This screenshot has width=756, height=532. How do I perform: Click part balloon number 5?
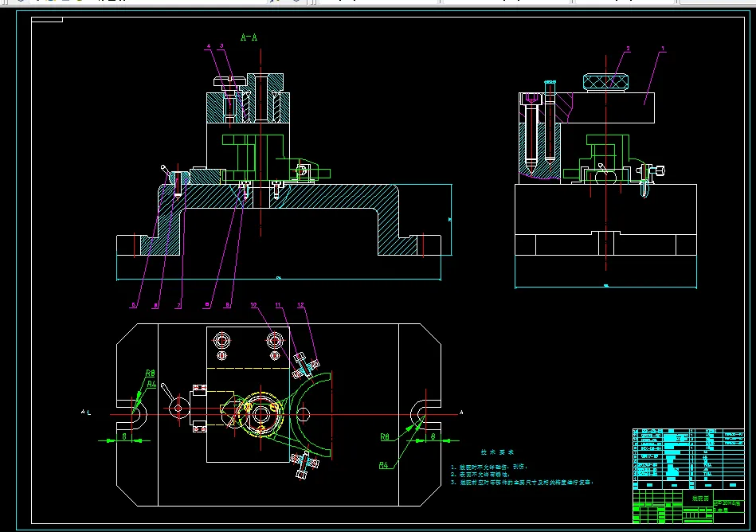click(x=134, y=305)
